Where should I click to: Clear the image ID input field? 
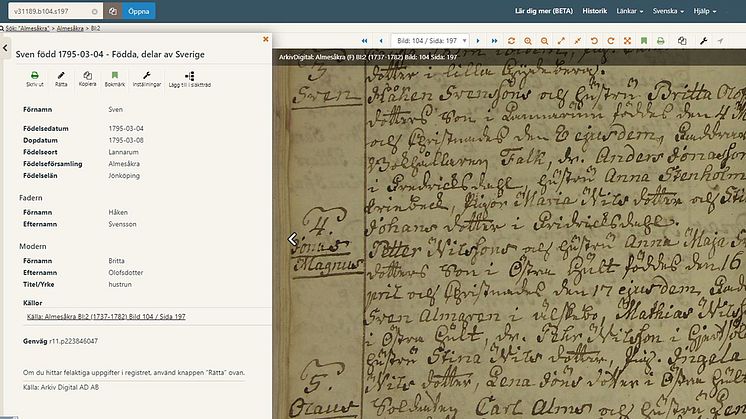tap(94, 11)
